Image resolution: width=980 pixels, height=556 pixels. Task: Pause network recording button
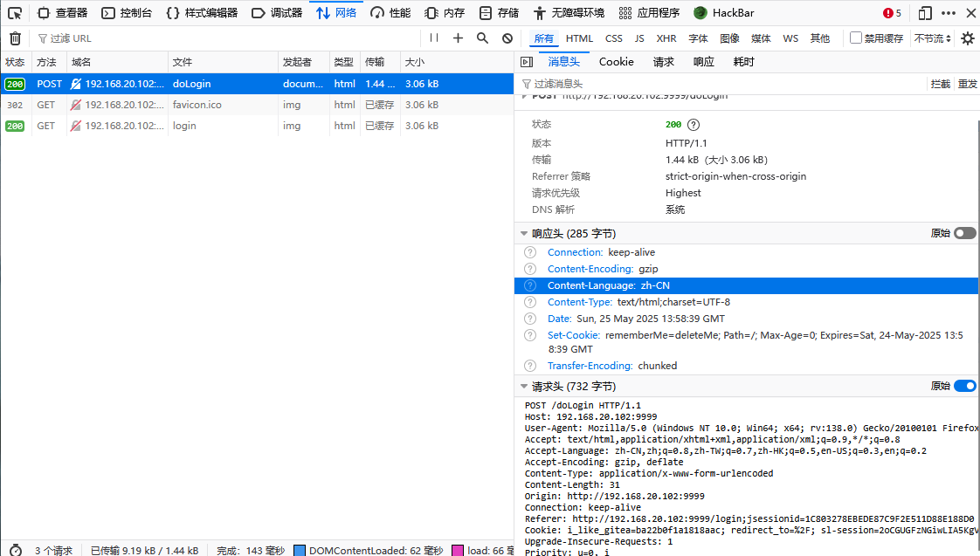click(434, 38)
